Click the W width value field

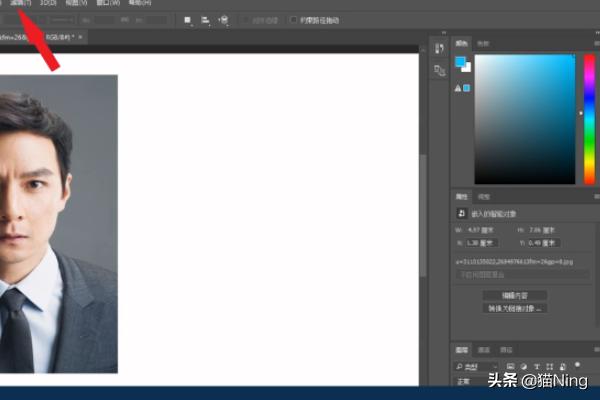pyautogui.click(x=481, y=230)
